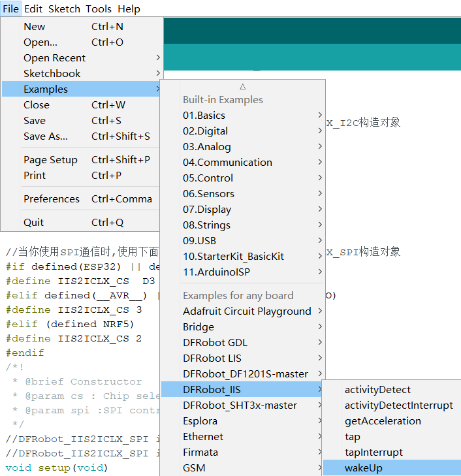Open the File menu
Image resolution: width=461 pixels, height=476 pixels.
[10, 8]
